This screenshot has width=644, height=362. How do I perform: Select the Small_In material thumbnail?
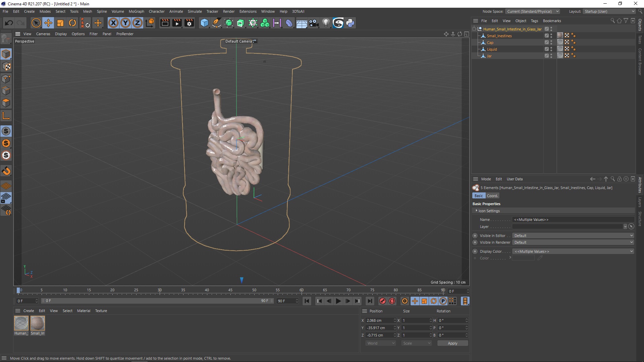pos(38,323)
